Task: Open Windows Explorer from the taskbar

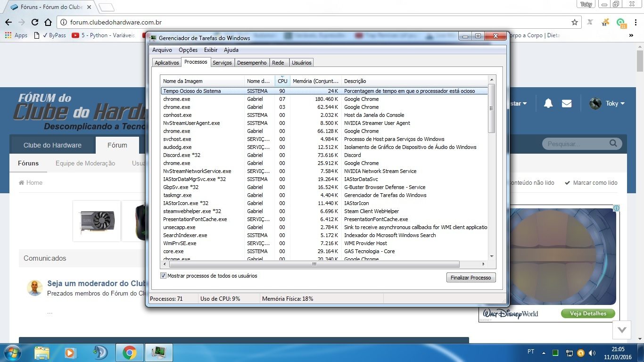Action: [42, 353]
